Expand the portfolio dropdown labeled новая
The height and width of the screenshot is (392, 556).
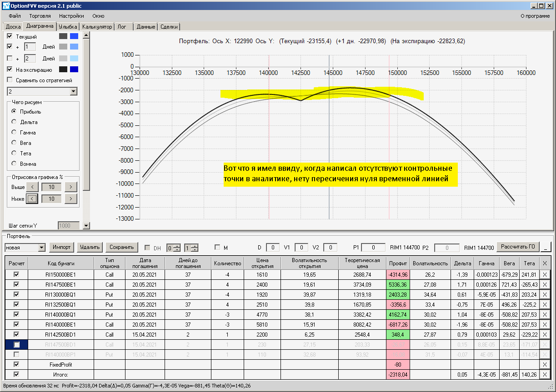coord(42,248)
